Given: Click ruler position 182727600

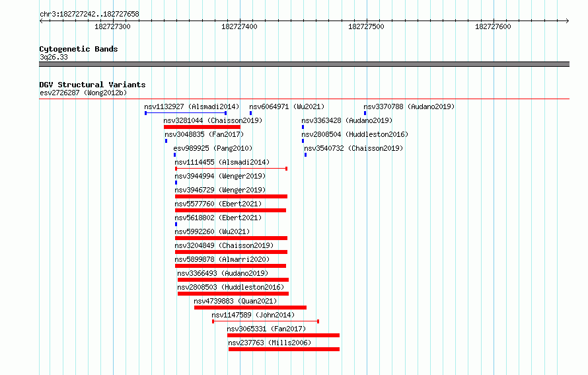Looking at the screenshot, I should point(493,26).
